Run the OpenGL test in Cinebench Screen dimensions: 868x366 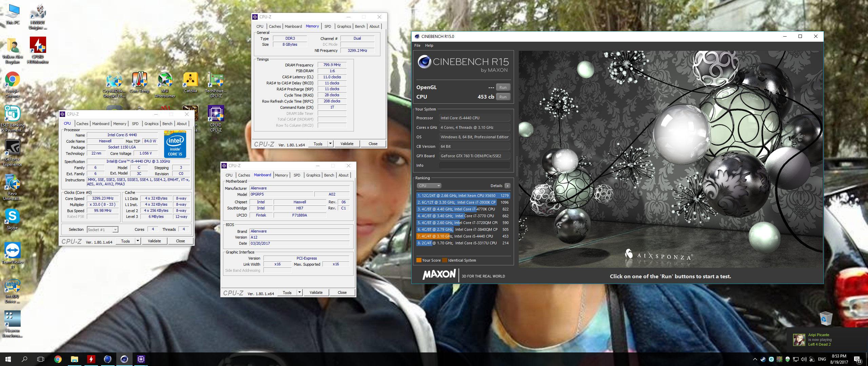(x=503, y=87)
